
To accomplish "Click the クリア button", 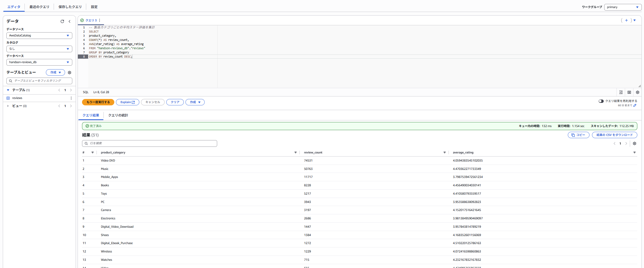I will [x=175, y=102].
